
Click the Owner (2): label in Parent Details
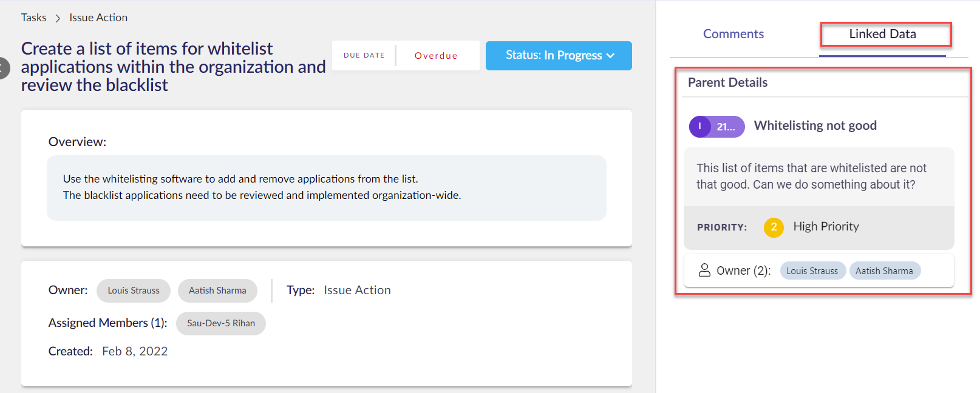pos(743,271)
